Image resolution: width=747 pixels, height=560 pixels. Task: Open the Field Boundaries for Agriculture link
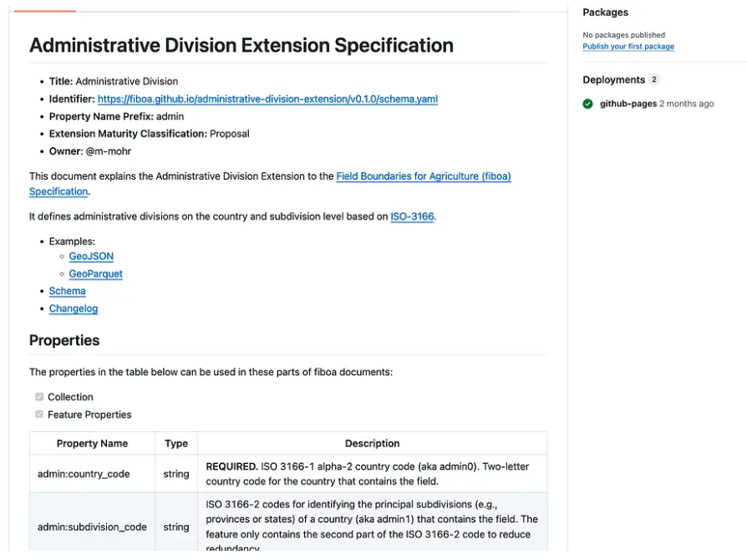tap(423, 176)
